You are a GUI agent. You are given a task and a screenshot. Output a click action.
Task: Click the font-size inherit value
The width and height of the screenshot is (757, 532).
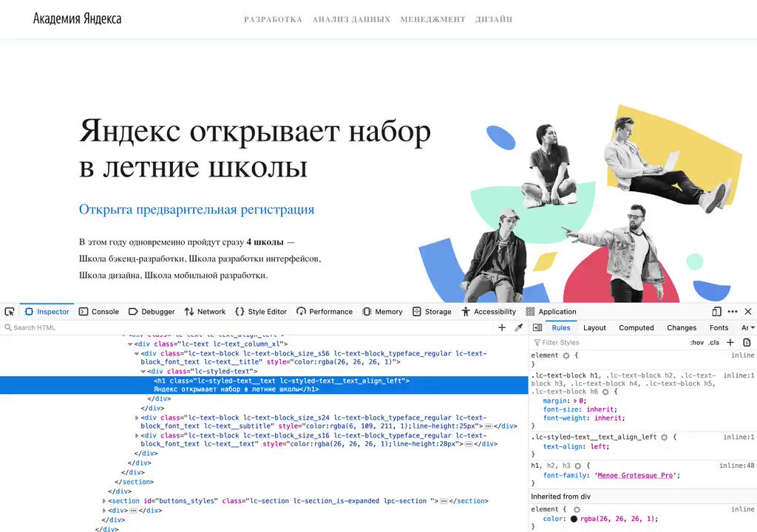[600, 409]
